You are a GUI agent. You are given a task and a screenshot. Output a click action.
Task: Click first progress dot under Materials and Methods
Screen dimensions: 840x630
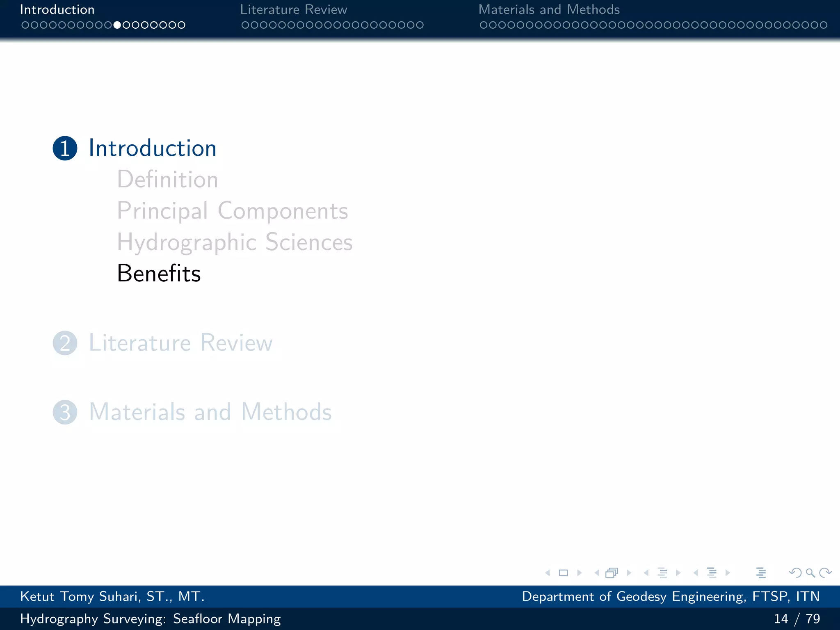484,25
